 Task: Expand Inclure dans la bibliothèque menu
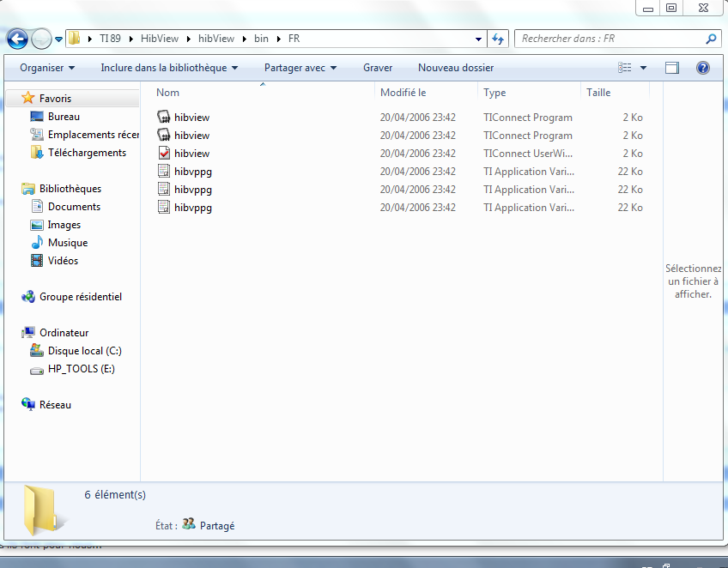169,68
